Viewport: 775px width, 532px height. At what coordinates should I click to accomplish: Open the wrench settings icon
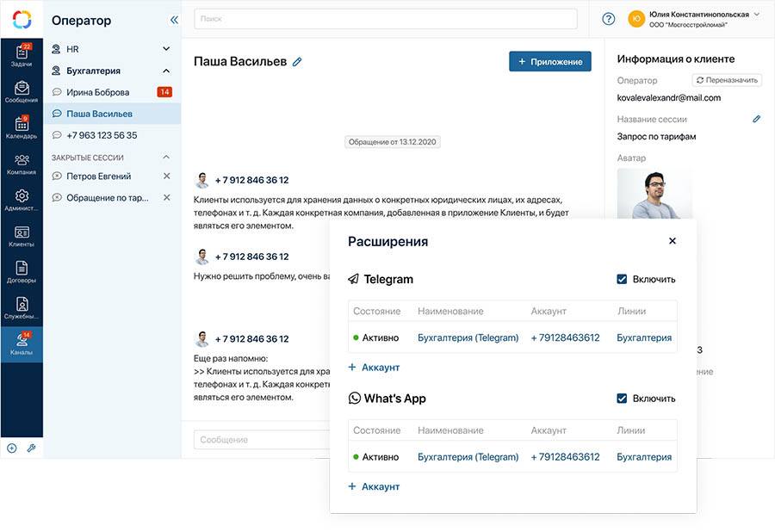tap(31, 448)
